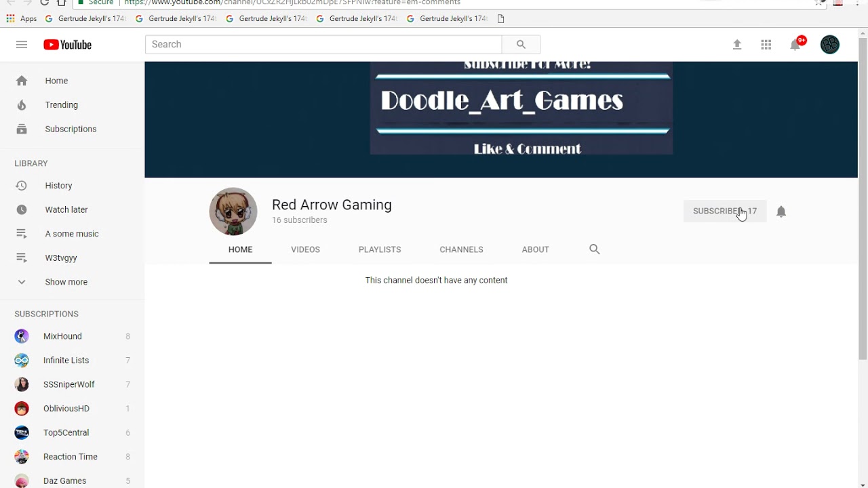868x488 pixels.
Task: Focus the YouTube search field
Action: pyautogui.click(x=323, y=44)
